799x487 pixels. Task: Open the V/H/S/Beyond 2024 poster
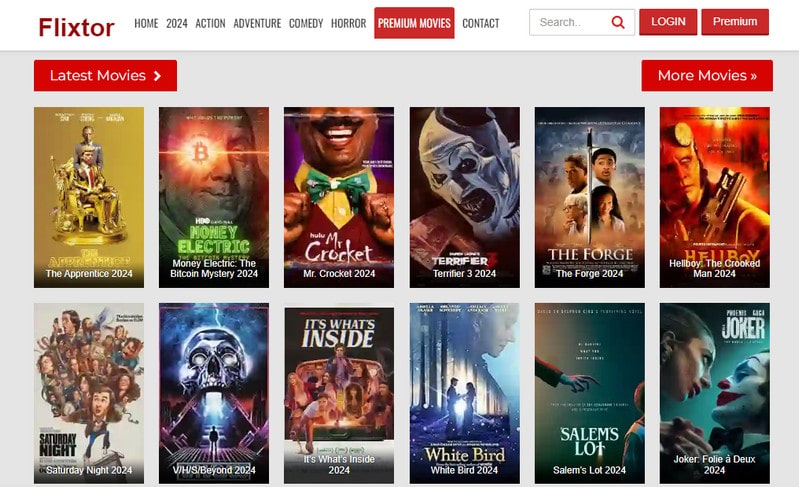click(x=214, y=393)
